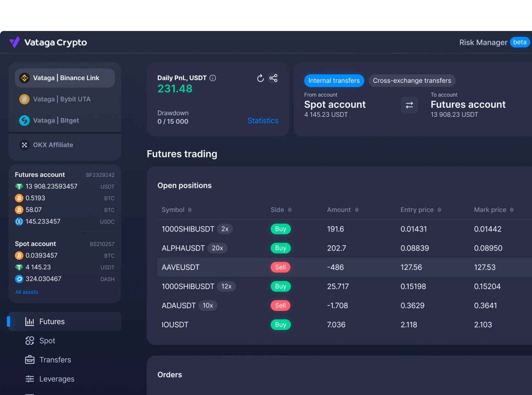Switch to Cross-exchange transfers tab
The width and height of the screenshot is (532, 395).
tap(412, 81)
